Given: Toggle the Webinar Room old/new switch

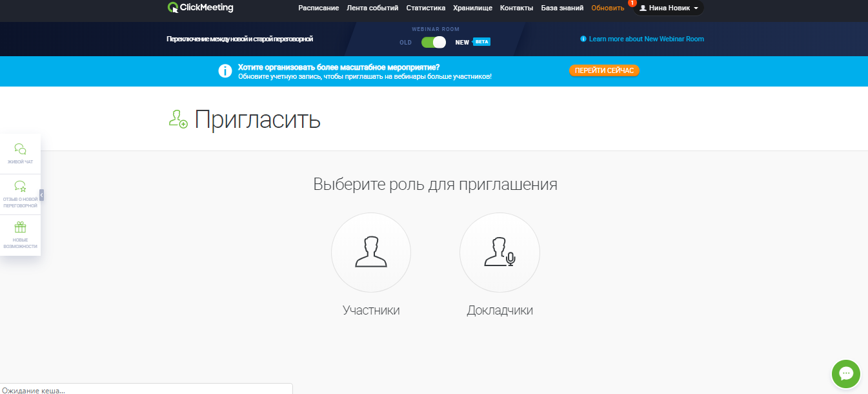Looking at the screenshot, I should click(x=434, y=42).
